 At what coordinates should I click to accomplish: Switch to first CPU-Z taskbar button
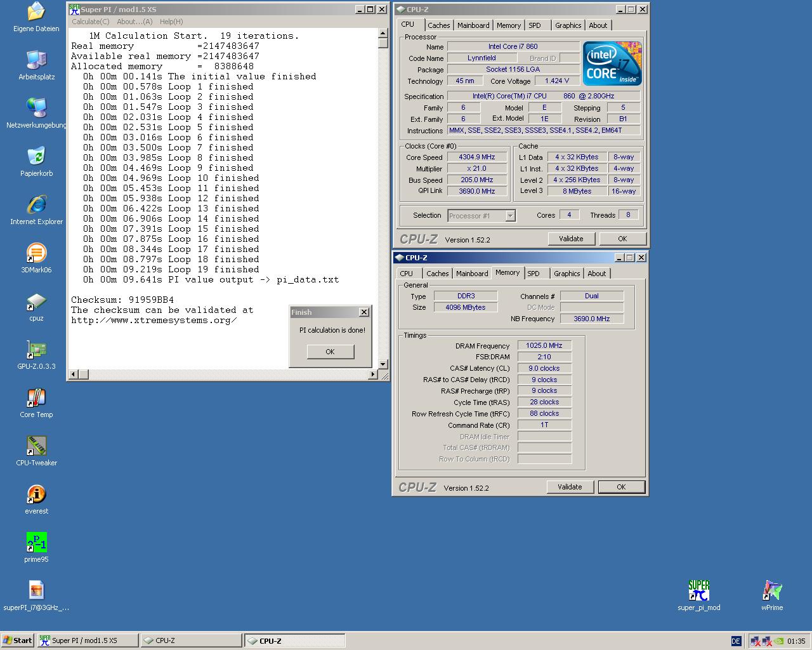[x=191, y=640]
